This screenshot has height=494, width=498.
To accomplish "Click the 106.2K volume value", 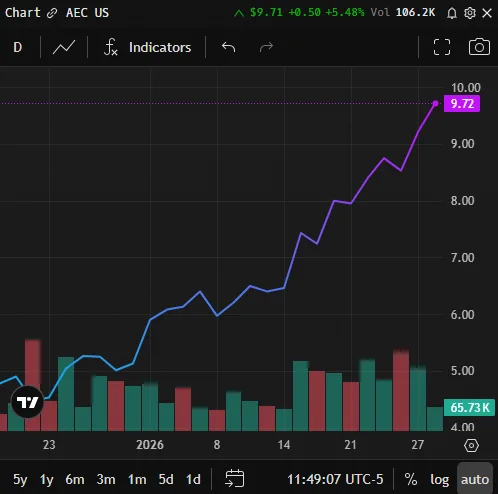I will pyautogui.click(x=415, y=12).
